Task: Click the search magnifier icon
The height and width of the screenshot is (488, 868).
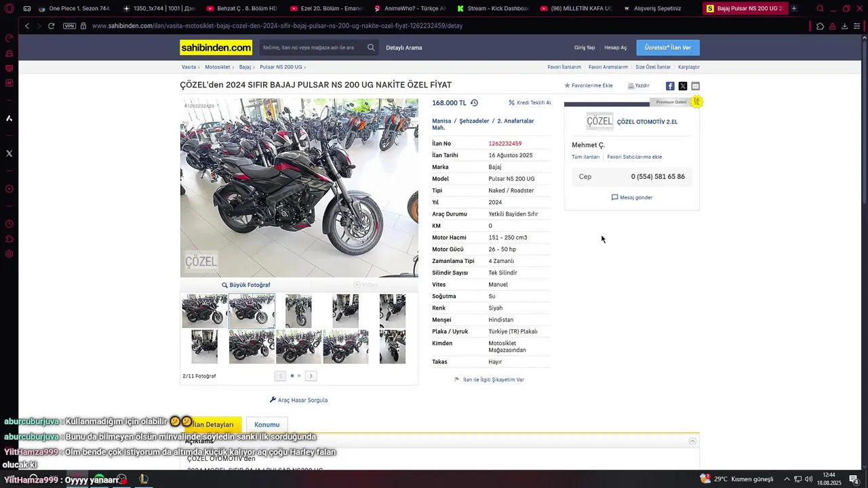Action: 371,47
